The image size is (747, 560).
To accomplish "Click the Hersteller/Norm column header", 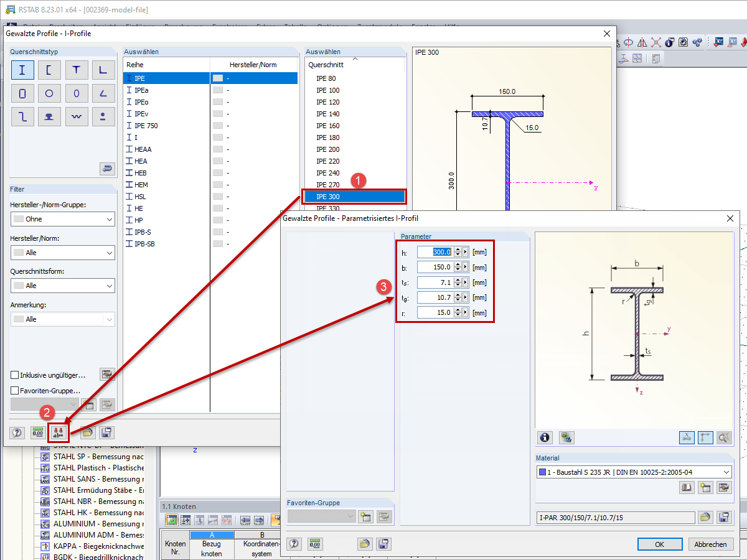I will [253, 65].
